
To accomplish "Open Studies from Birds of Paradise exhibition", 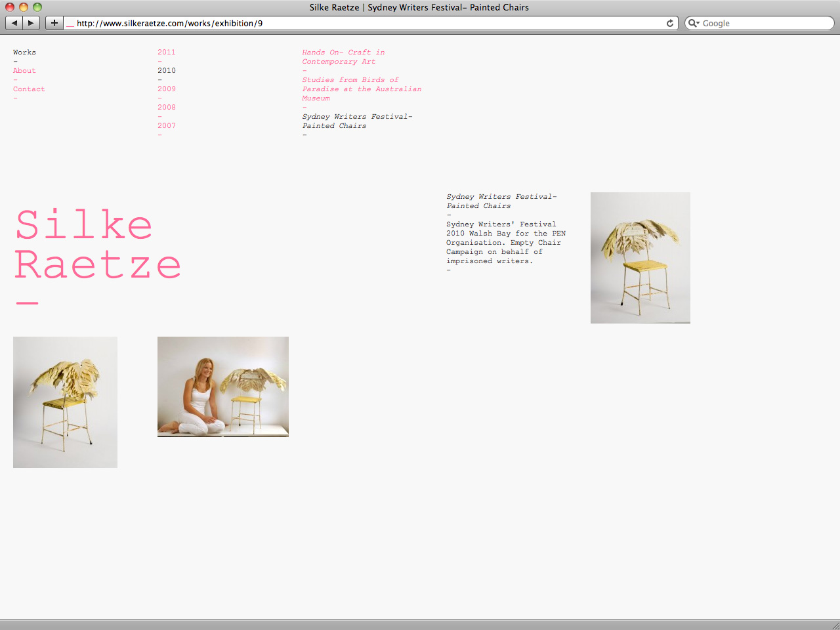I will [x=362, y=89].
